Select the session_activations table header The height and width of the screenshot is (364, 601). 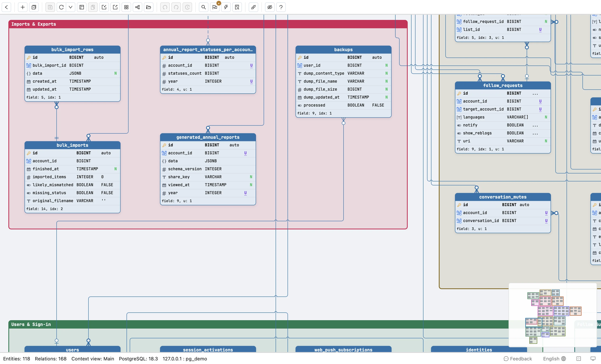(208, 349)
